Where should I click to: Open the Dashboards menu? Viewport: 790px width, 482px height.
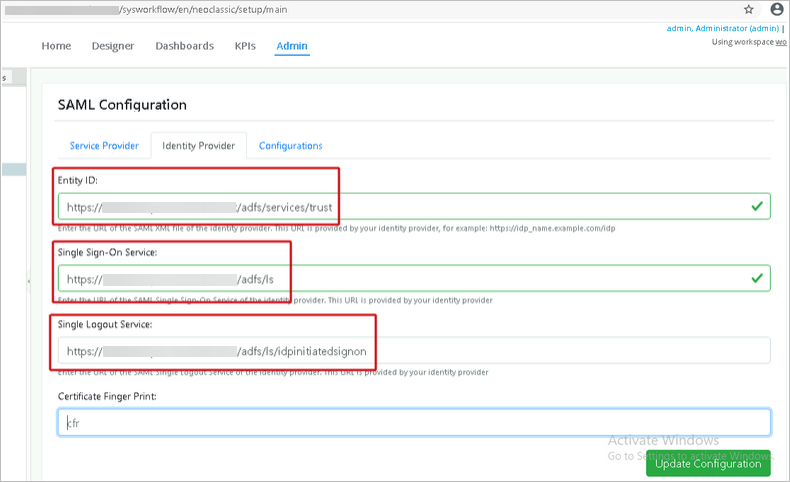pos(184,46)
